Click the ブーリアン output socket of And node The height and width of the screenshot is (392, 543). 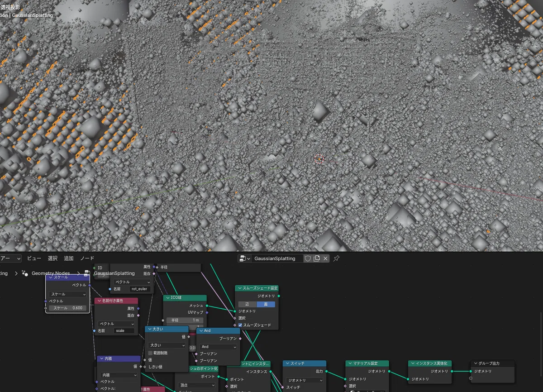click(240, 339)
